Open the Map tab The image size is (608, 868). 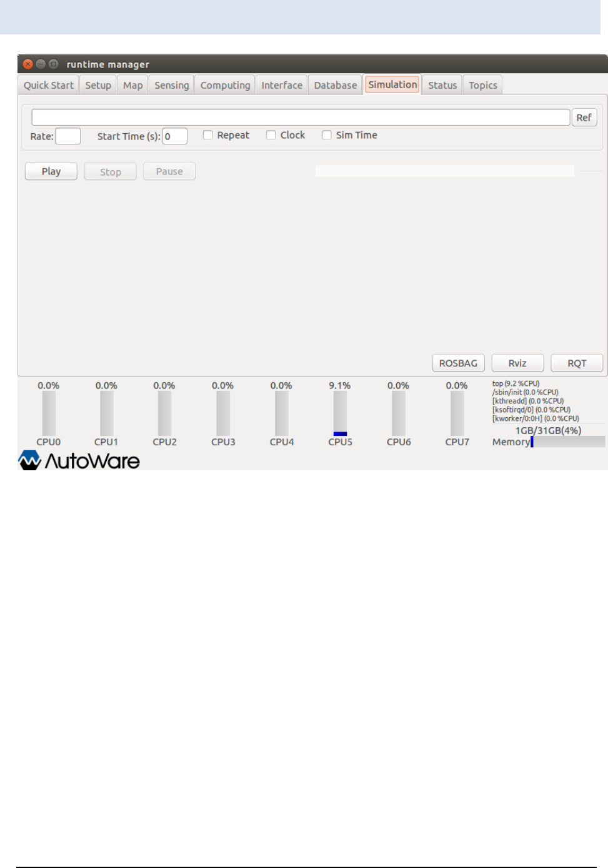click(132, 85)
